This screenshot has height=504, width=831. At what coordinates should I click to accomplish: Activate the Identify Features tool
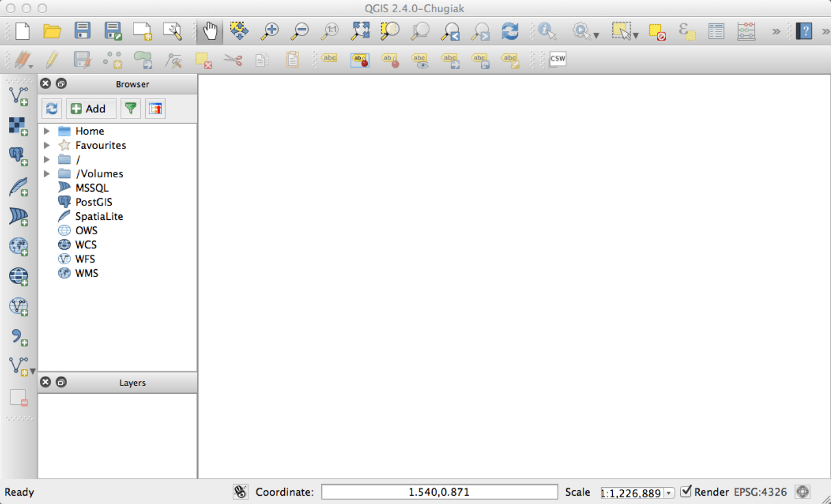(x=547, y=31)
